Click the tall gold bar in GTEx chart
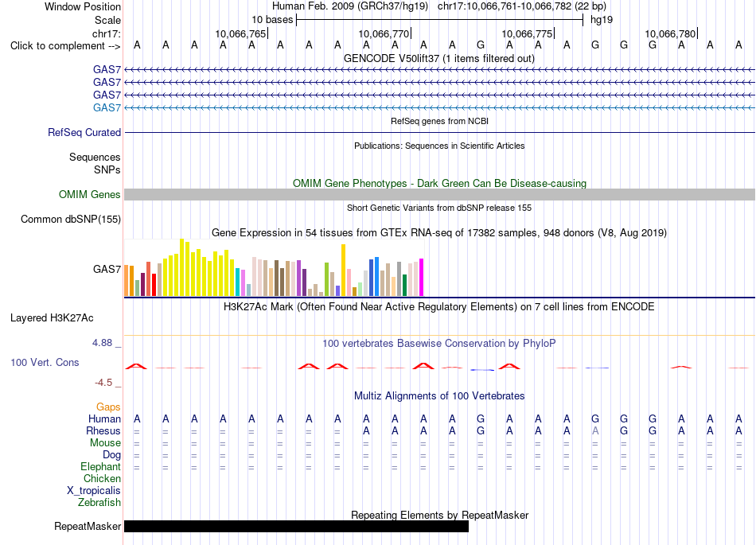The image size is (756, 545). (343, 271)
